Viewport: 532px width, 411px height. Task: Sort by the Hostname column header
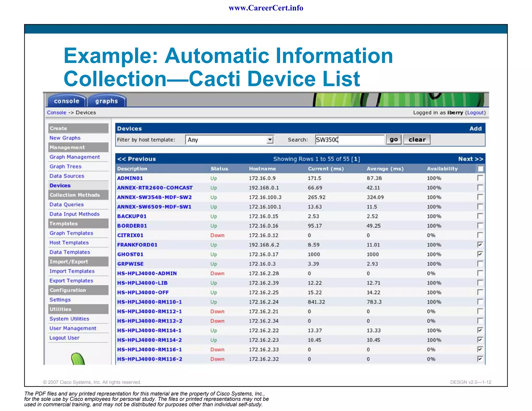[262, 169]
